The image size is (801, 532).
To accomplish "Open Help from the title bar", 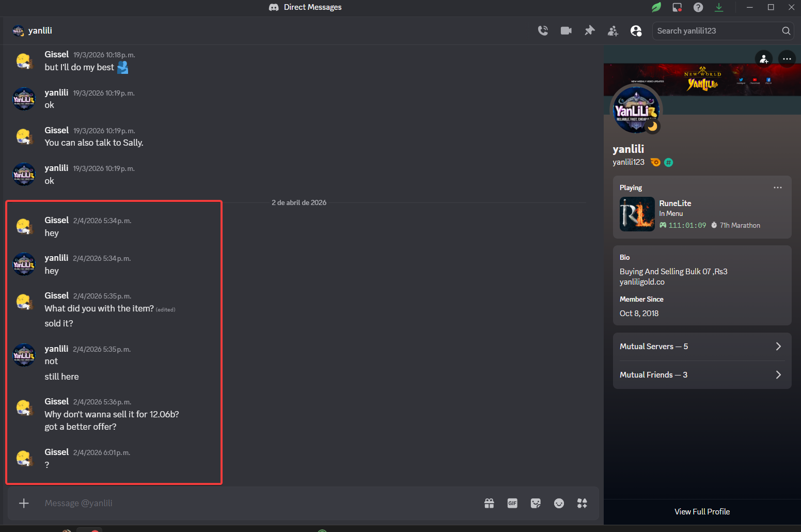I will point(698,7).
